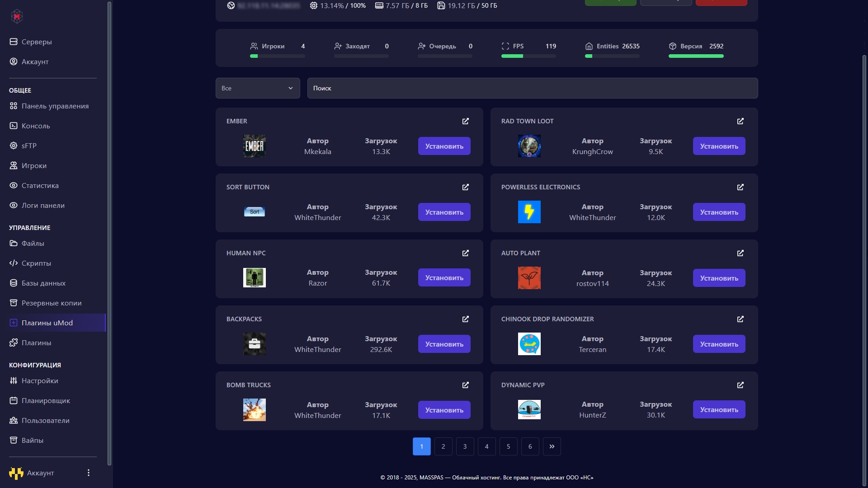Image resolution: width=868 pixels, height=488 pixels.
Task: Click the MASSPAS logo icon
Action: click(x=17, y=17)
